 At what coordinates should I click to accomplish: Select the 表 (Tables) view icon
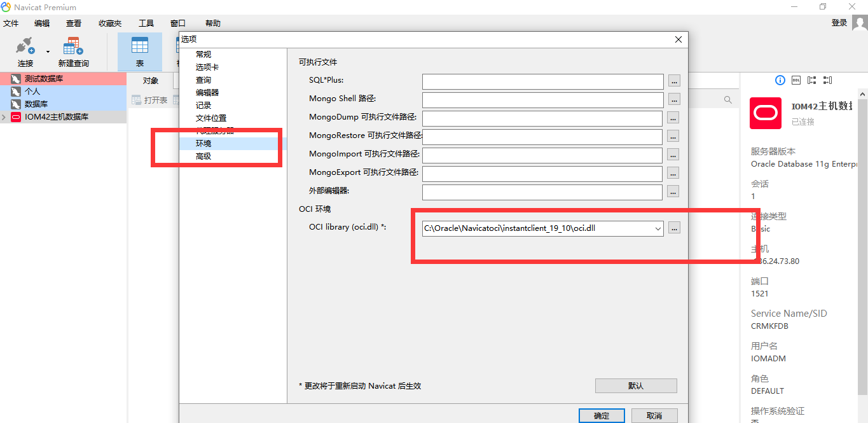pos(139,51)
